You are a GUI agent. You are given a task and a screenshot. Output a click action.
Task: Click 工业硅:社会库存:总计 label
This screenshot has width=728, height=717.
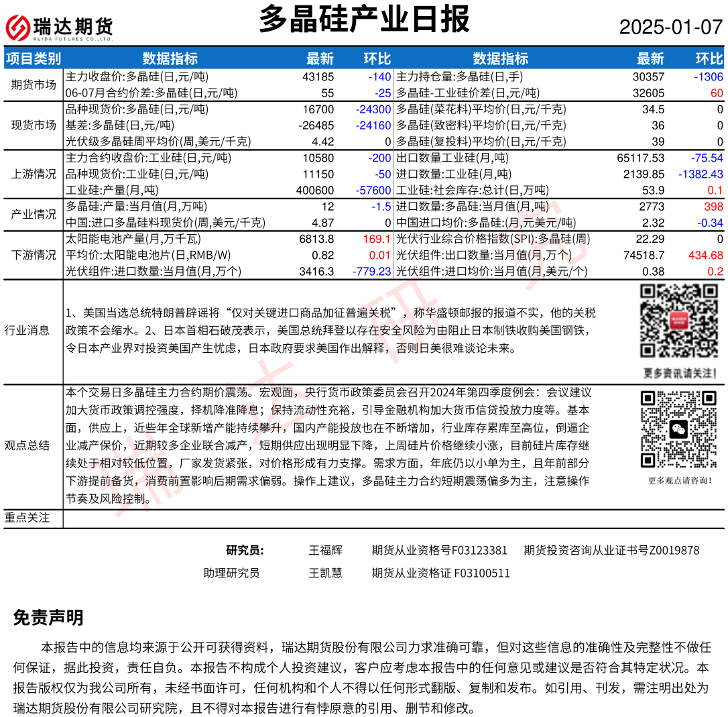point(472,190)
